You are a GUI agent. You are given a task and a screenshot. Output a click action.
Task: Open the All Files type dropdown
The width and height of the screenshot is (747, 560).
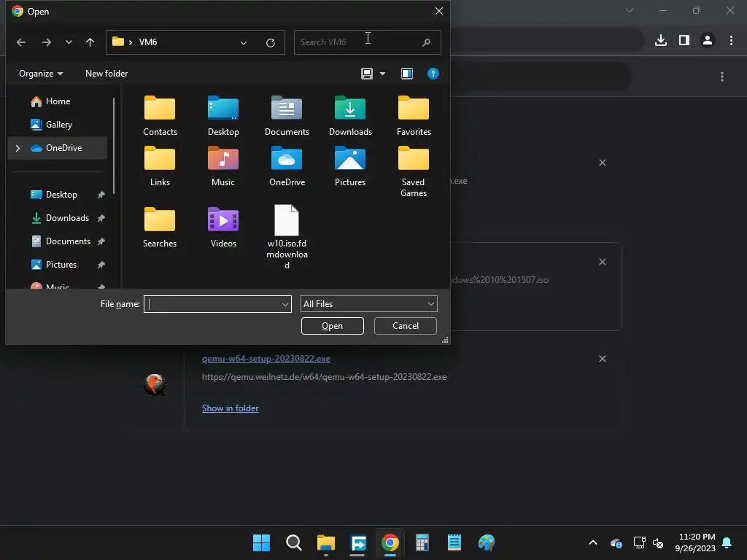coord(368,304)
